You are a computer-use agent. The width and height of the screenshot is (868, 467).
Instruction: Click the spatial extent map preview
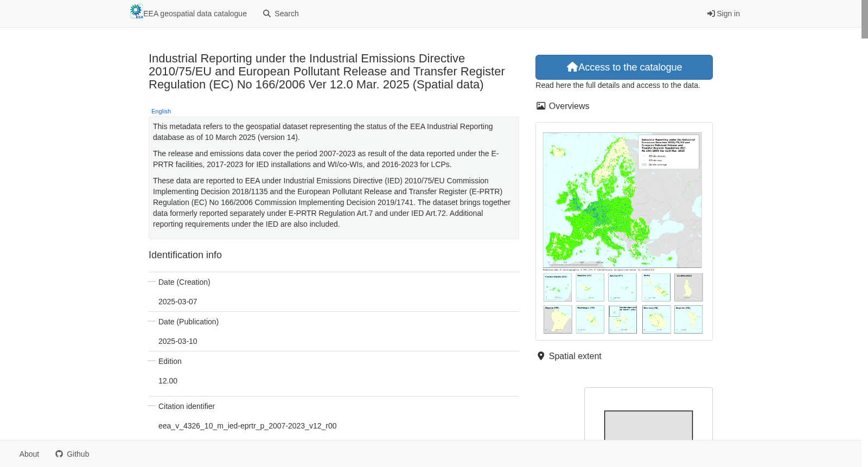648,414
